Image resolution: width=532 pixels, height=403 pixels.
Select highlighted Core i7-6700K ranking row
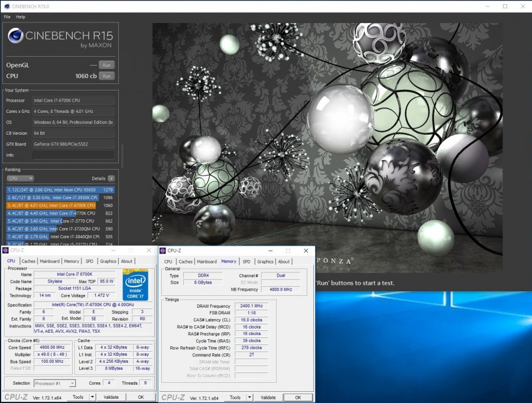pos(60,205)
